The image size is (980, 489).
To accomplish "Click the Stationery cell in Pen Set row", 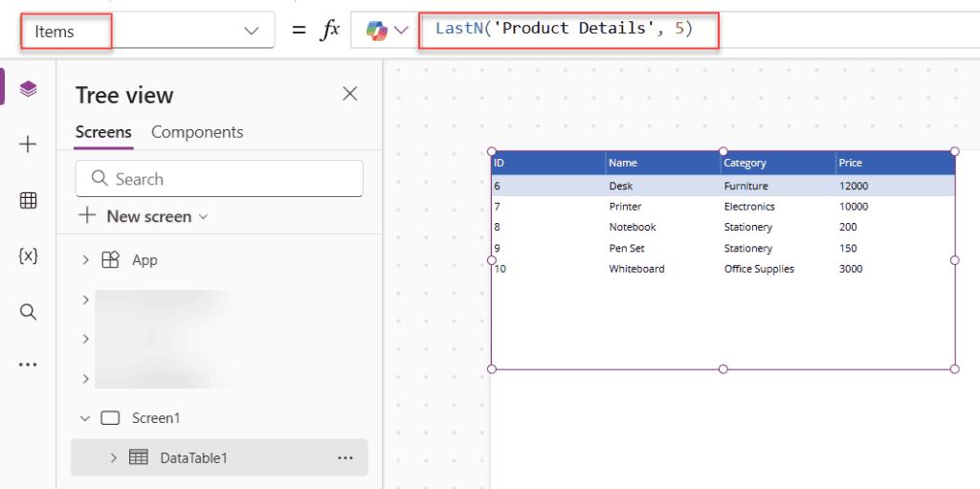I will 748,248.
